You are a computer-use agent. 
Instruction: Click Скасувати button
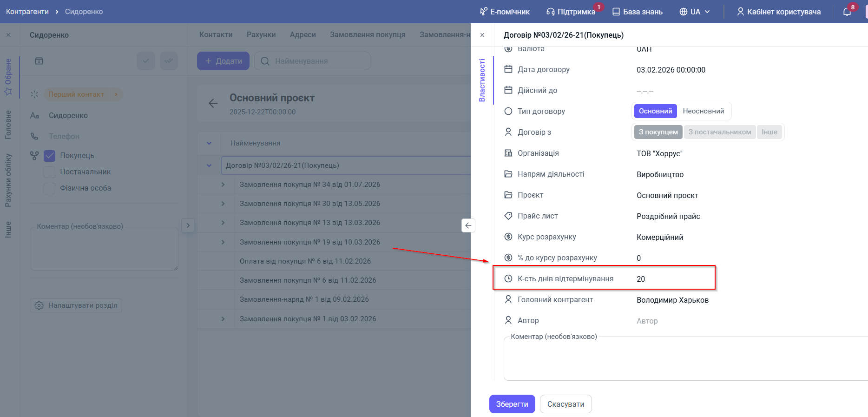pos(566,404)
